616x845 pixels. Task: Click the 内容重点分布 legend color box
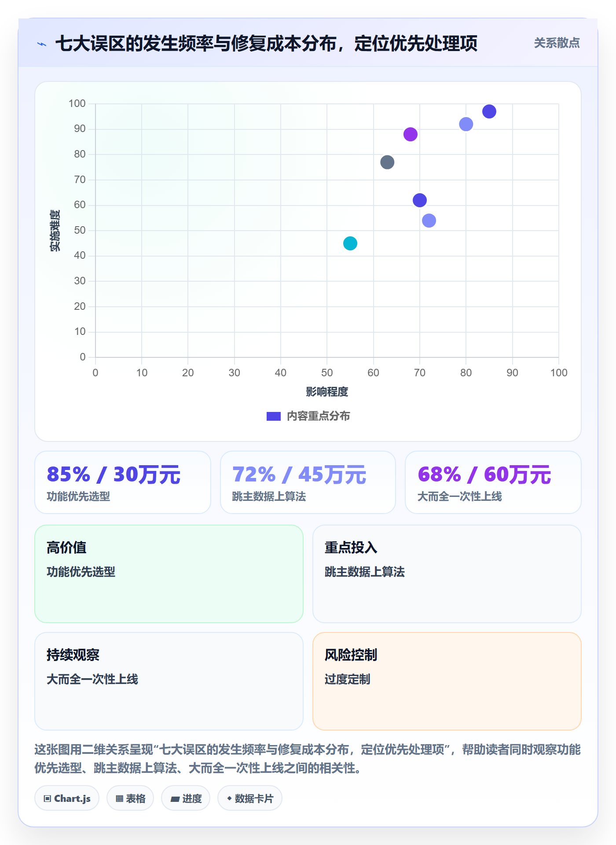[274, 416]
